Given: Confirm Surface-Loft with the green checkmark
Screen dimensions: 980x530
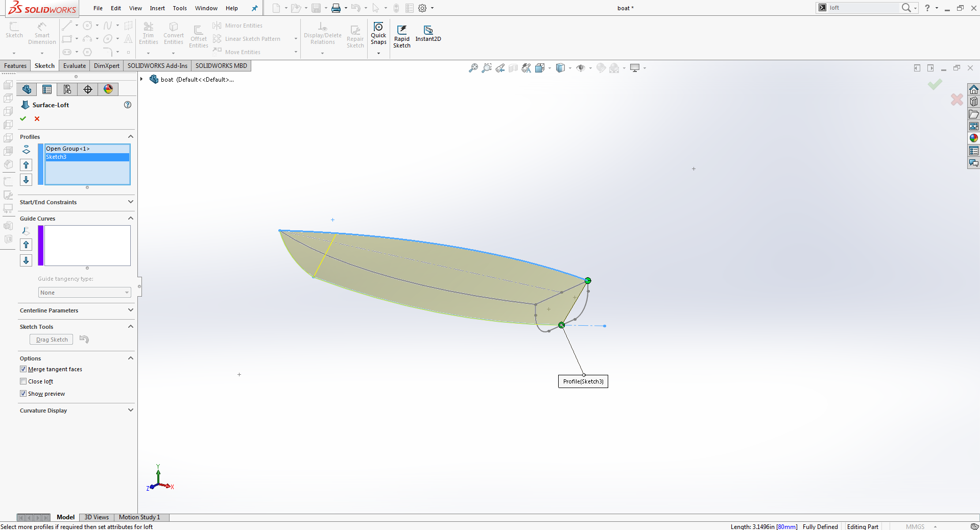Looking at the screenshot, I should (x=23, y=118).
